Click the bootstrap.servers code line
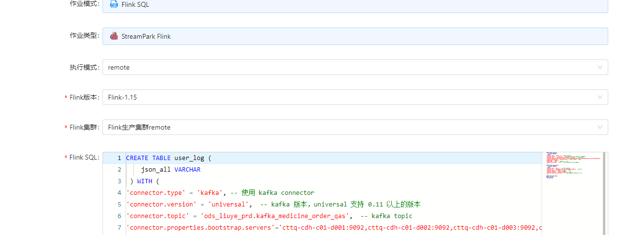Screen dimensions: 644x235 pos(334,227)
